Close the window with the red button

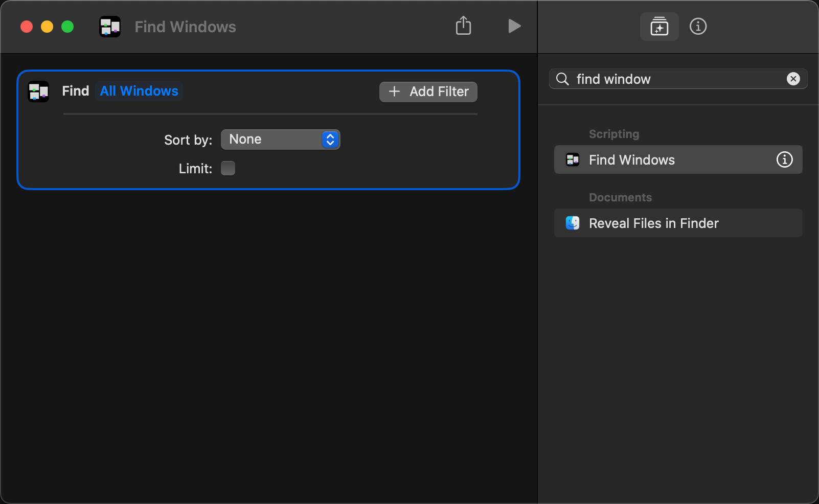27,27
